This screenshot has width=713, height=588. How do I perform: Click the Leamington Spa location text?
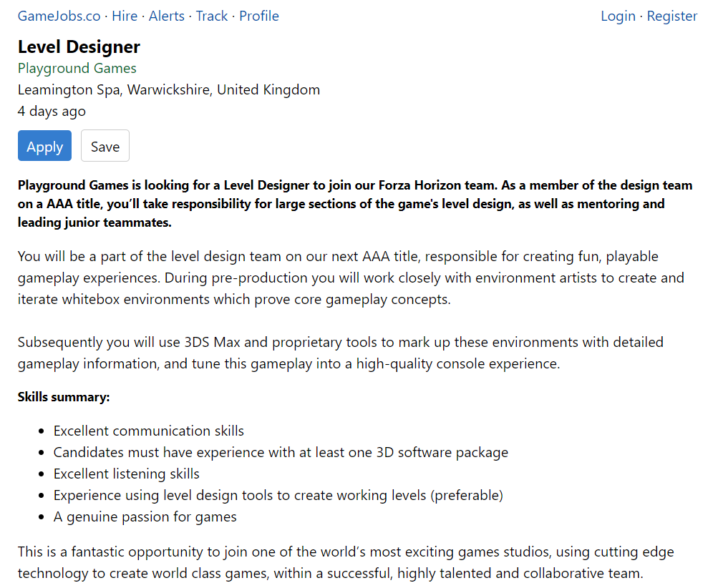pos(169,90)
